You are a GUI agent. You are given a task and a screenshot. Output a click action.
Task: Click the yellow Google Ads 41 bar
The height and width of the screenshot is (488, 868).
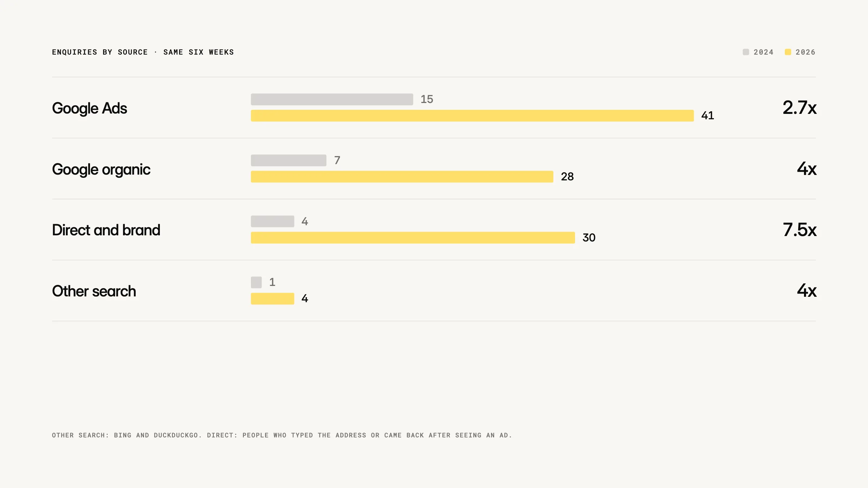[x=472, y=116]
